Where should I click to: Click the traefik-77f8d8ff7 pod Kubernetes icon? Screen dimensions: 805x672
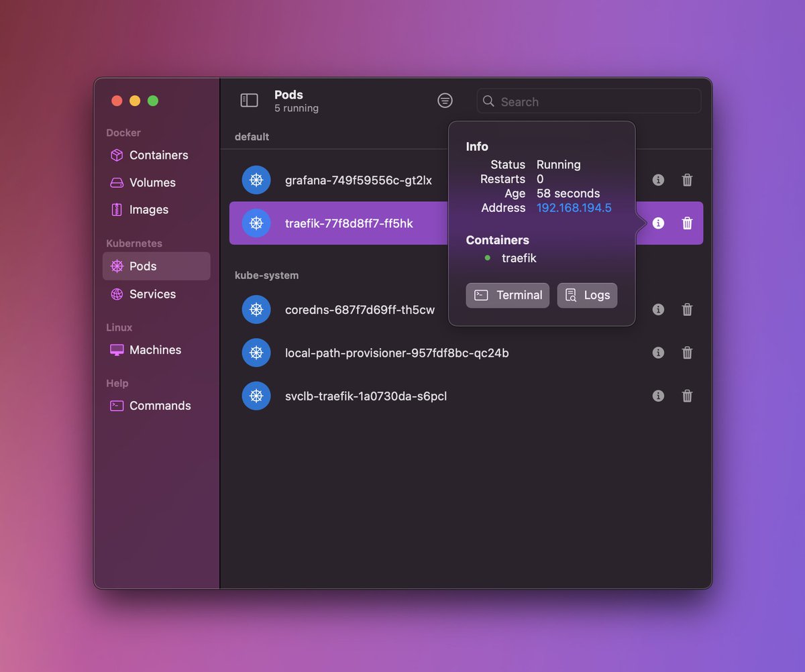click(x=256, y=223)
